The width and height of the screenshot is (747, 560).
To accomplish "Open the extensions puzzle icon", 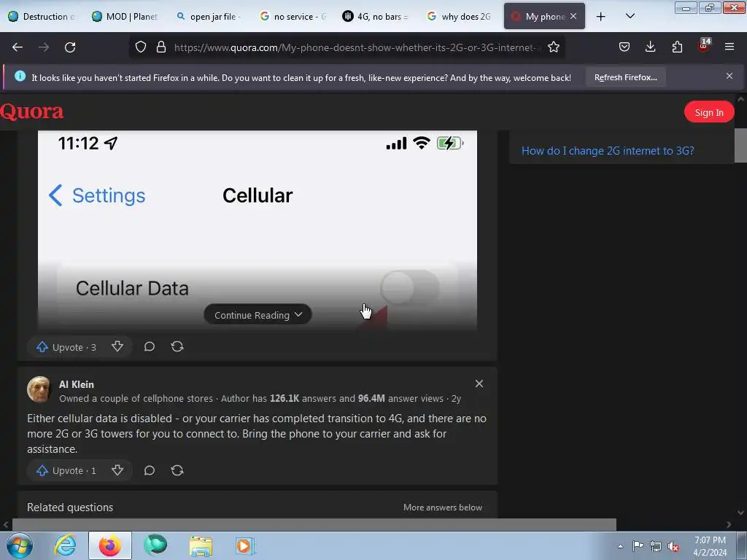I will coord(677,47).
